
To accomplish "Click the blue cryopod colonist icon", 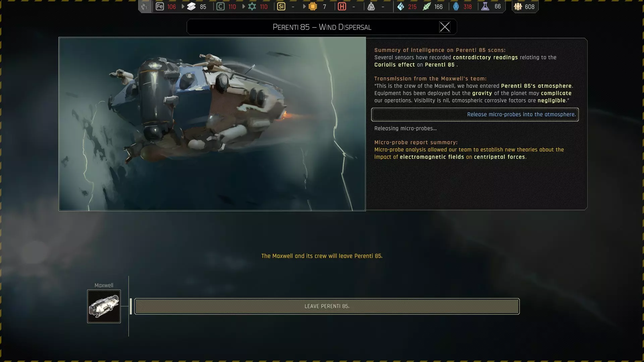I will pyautogui.click(x=456, y=6).
